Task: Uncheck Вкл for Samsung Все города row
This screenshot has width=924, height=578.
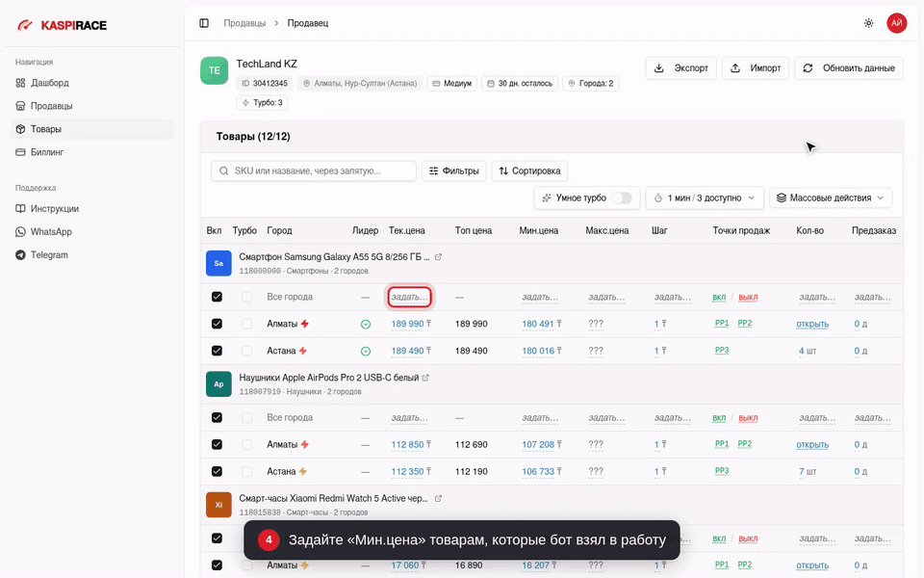Action: pyautogui.click(x=217, y=297)
